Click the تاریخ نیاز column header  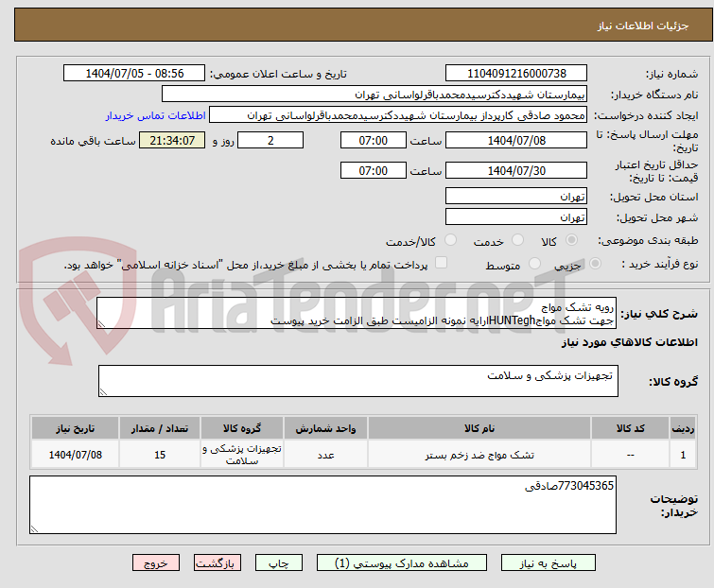(x=75, y=428)
